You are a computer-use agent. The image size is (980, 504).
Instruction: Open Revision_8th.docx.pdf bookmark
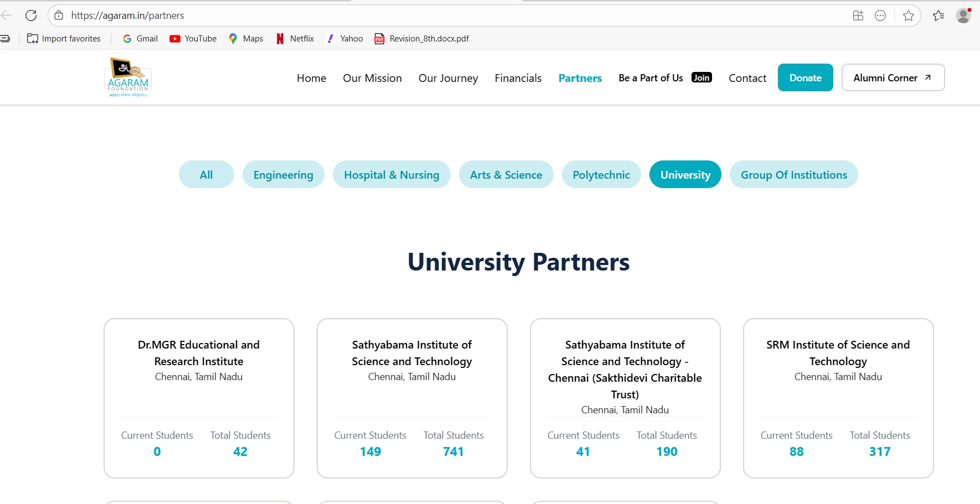[x=422, y=39]
